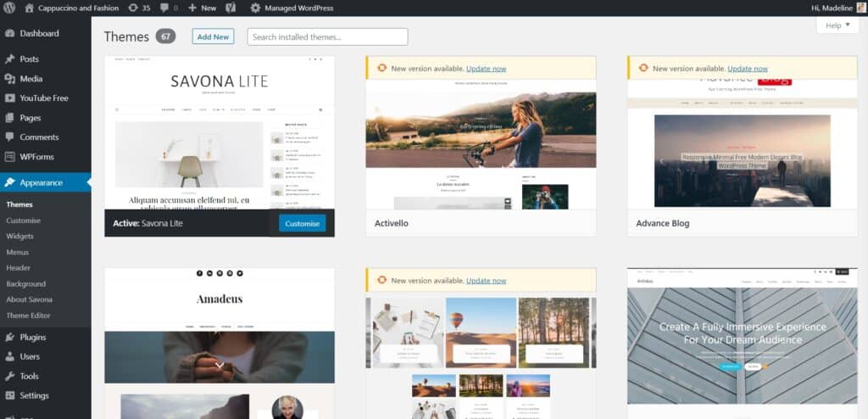Viewport: 868px width, 419px height.
Task: Click the Dashboard gauge icon in sidebar
Action: [9, 33]
